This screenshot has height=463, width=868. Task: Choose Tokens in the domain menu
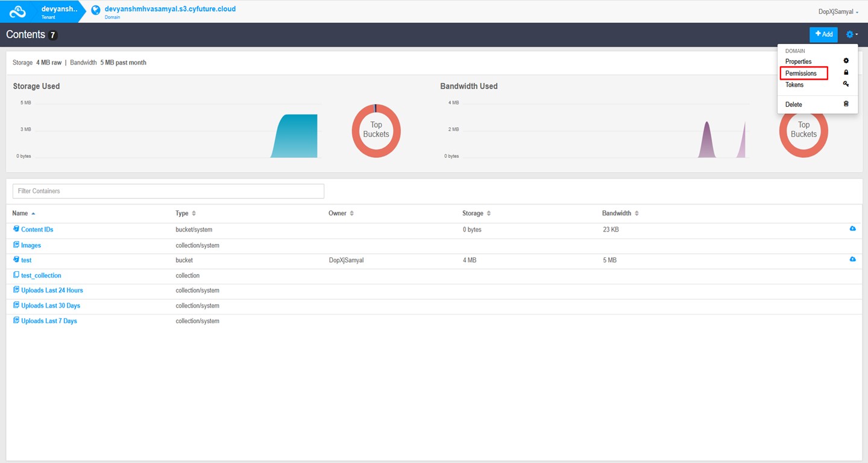point(794,85)
